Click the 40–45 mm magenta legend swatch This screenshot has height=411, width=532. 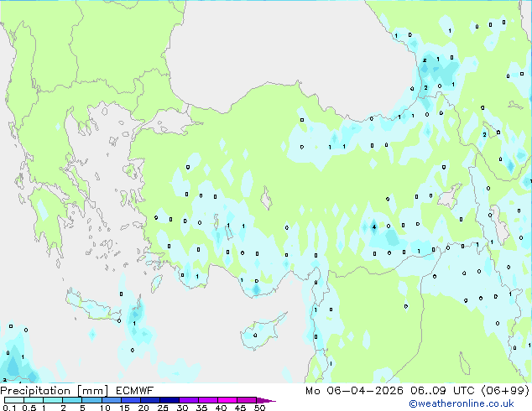coord(227,400)
